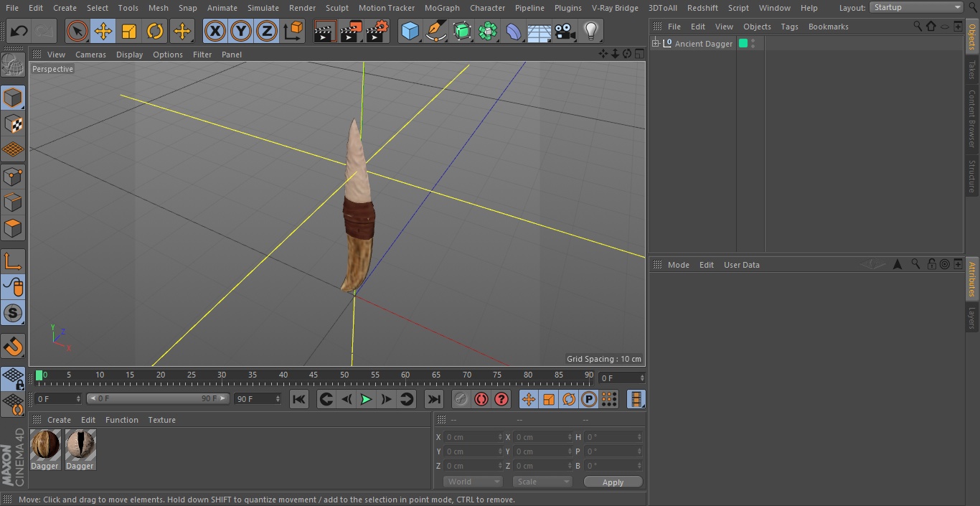980x506 pixels.
Task: Toggle Position keyframe recording
Action: (529, 399)
